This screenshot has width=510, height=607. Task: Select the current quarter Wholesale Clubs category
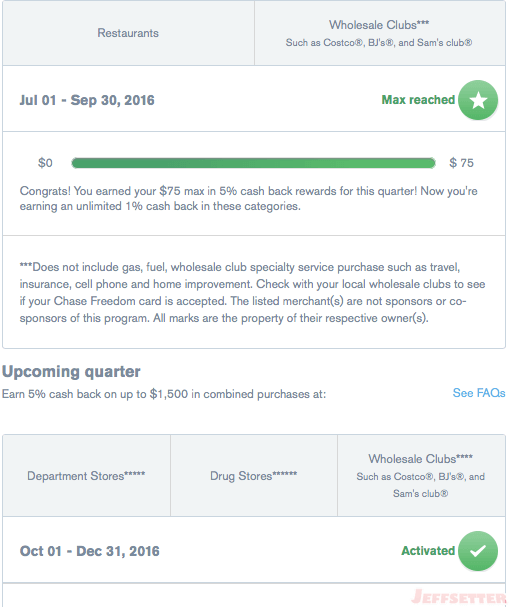(x=379, y=33)
